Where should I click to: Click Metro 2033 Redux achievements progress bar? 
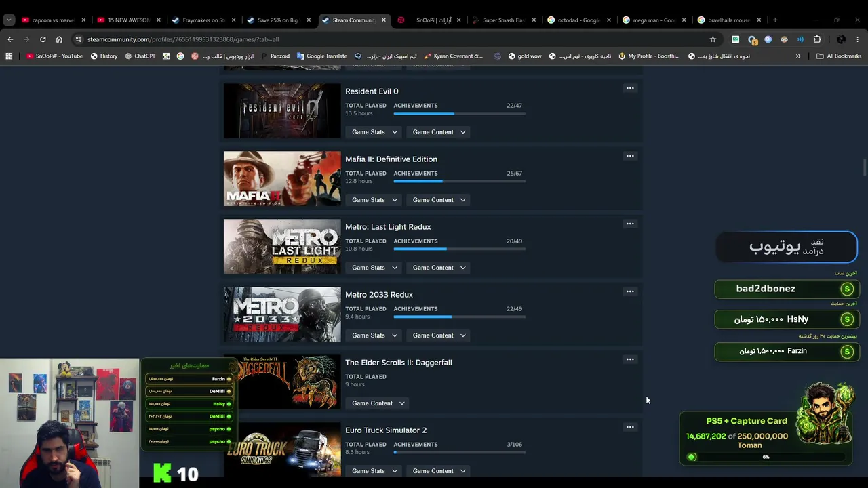pyautogui.click(x=459, y=317)
